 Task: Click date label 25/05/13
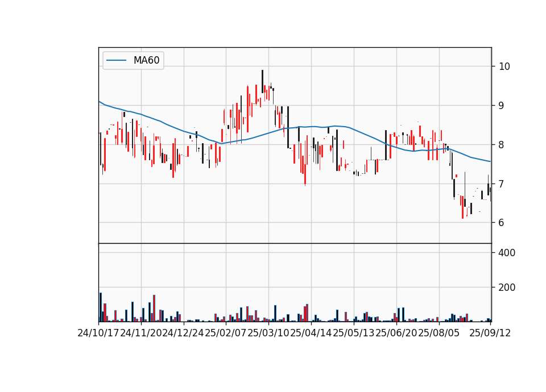coord(353,333)
